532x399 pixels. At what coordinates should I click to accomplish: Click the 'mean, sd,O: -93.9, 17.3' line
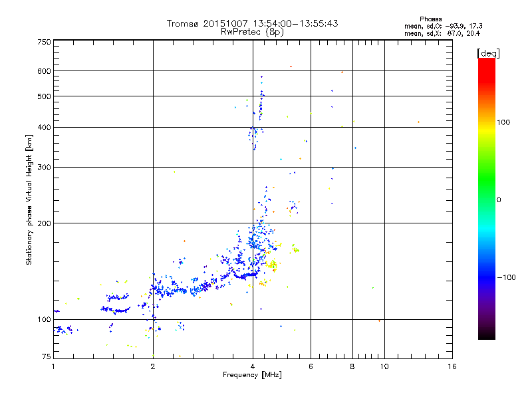coord(443,26)
